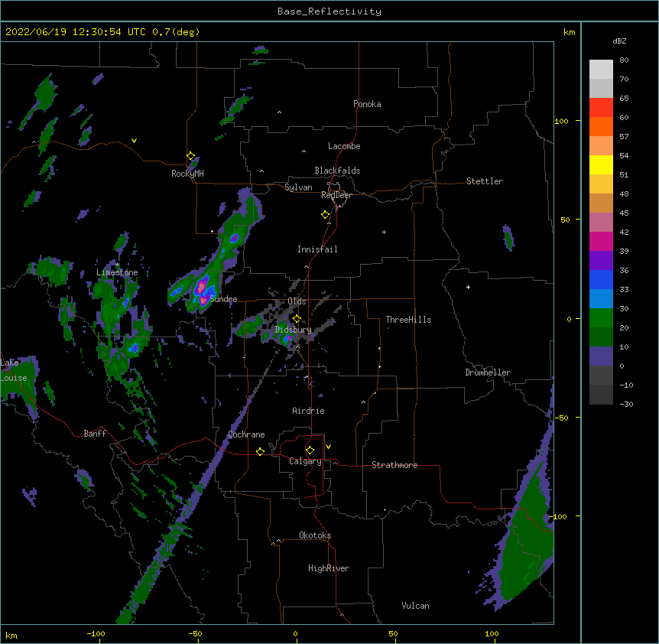Click the HighRiver label
Screen dimensions: 659x644
tap(329, 568)
